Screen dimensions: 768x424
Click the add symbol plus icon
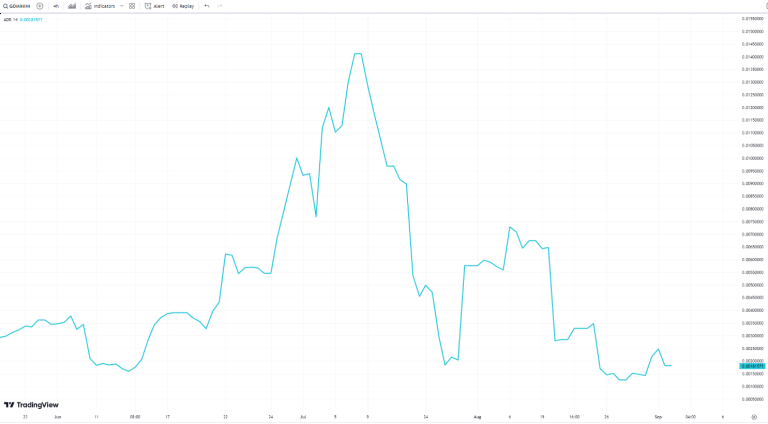[x=40, y=6]
